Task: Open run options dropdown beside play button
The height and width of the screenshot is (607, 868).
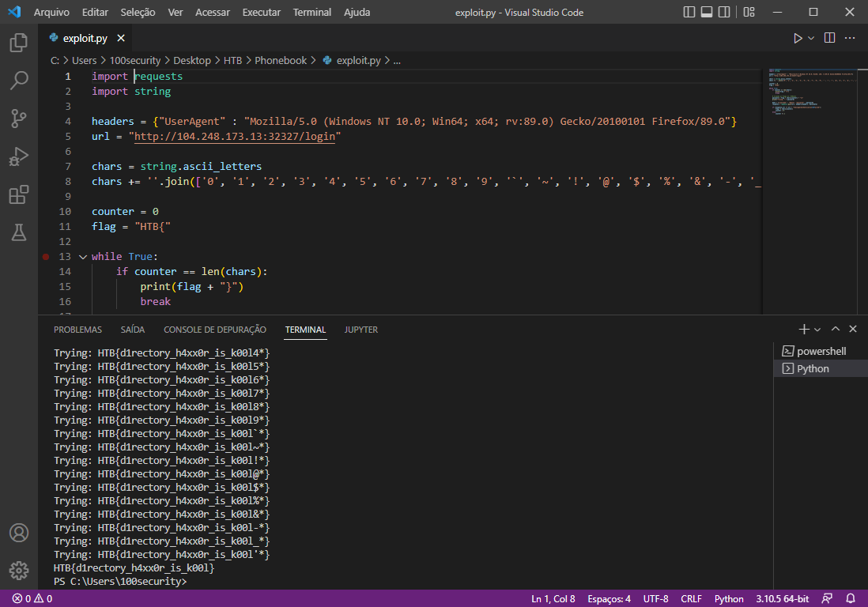Action: pos(811,38)
